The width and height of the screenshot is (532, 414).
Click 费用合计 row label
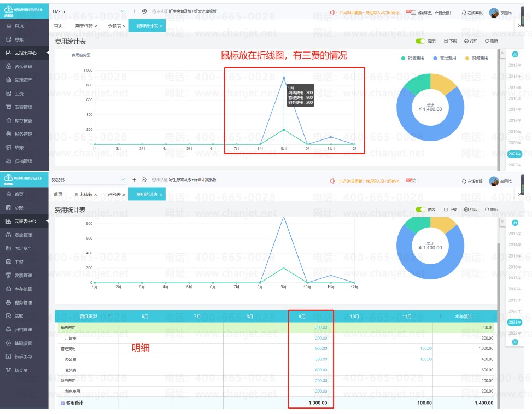coord(74,403)
